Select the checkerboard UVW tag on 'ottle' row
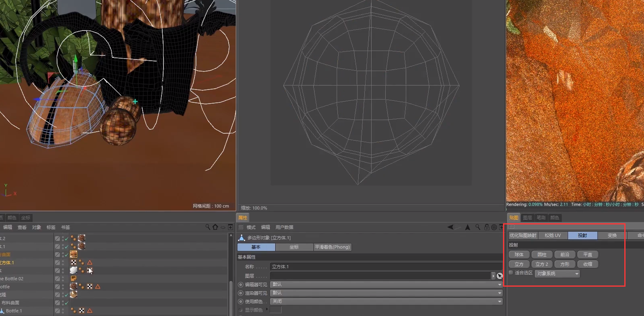The width and height of the screenshot is (644, 316). coord(90,286)
